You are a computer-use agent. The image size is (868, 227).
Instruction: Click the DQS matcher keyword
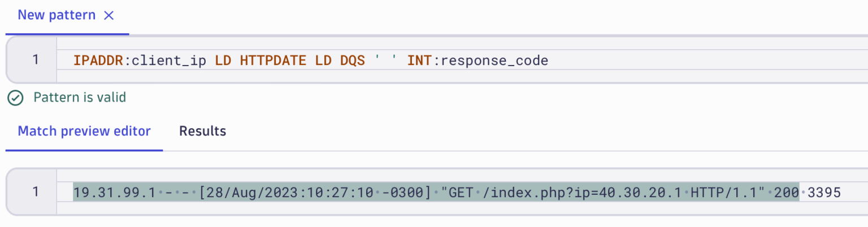(x=352, y=60)
